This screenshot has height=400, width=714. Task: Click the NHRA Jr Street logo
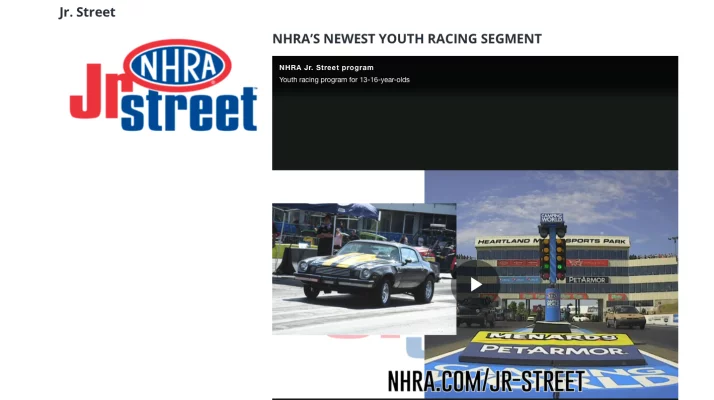click(163, 85)
